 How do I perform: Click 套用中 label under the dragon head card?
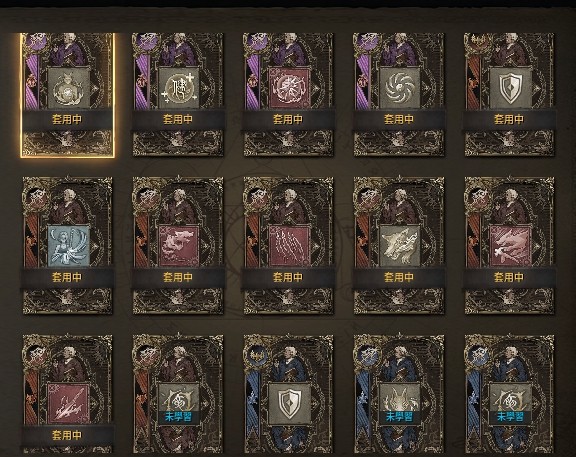(x=178, y=277)
